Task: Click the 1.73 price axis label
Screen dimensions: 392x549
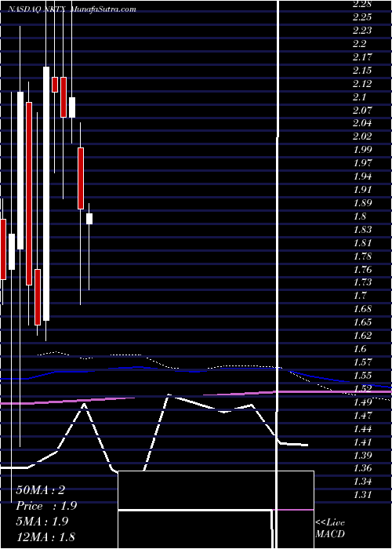Action: pyautogui.click(x=362, y=282)
